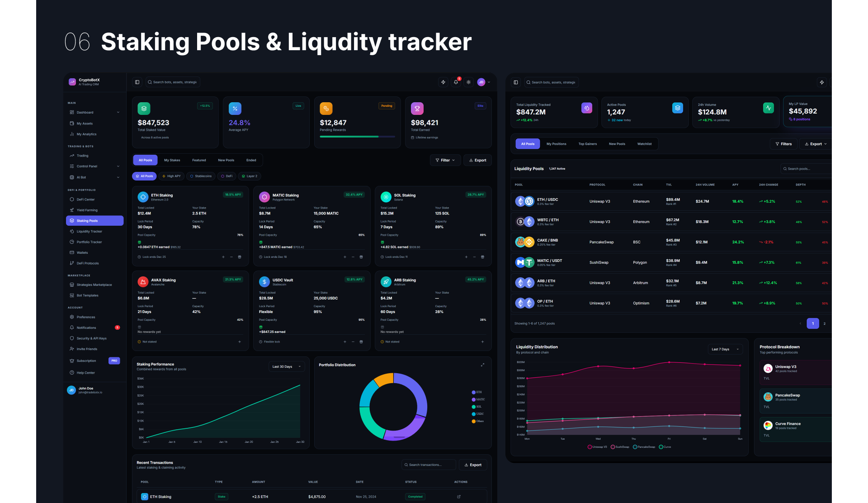
Task: Open the Last 30 Days dropdown
Action: pos(287,366)
